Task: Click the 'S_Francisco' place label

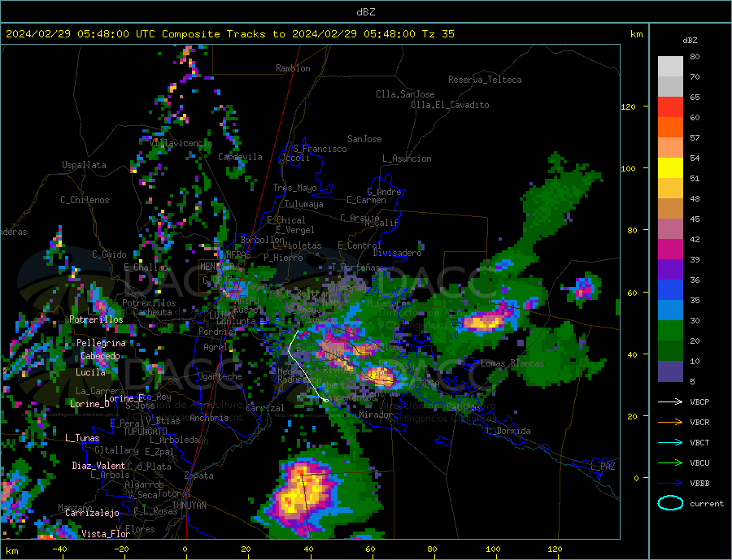Action: [320, 149]
